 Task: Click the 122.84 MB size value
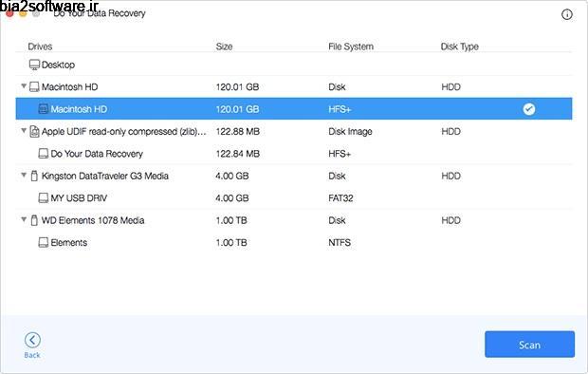pos(238,154)
